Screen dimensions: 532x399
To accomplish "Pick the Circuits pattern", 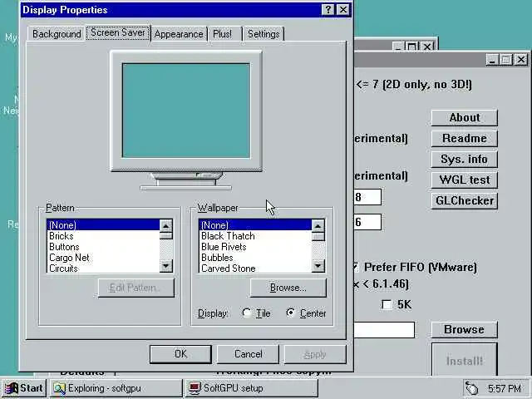I will (103, 268).
